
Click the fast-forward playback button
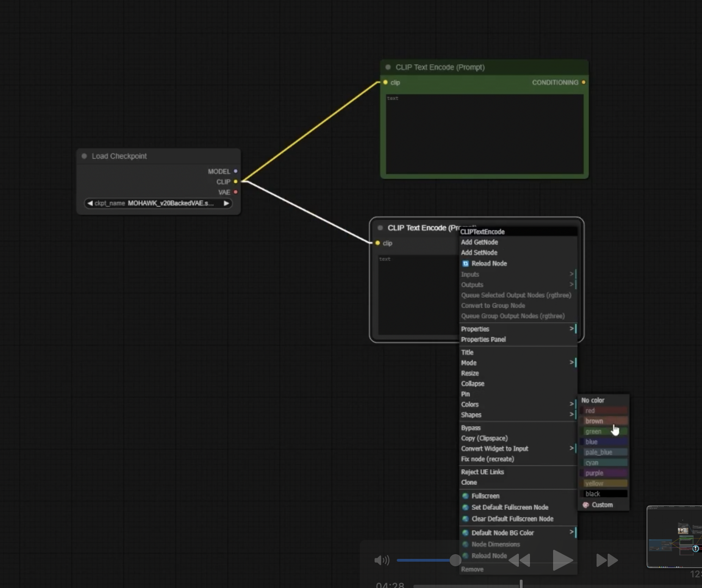click(x=607, y=560)
